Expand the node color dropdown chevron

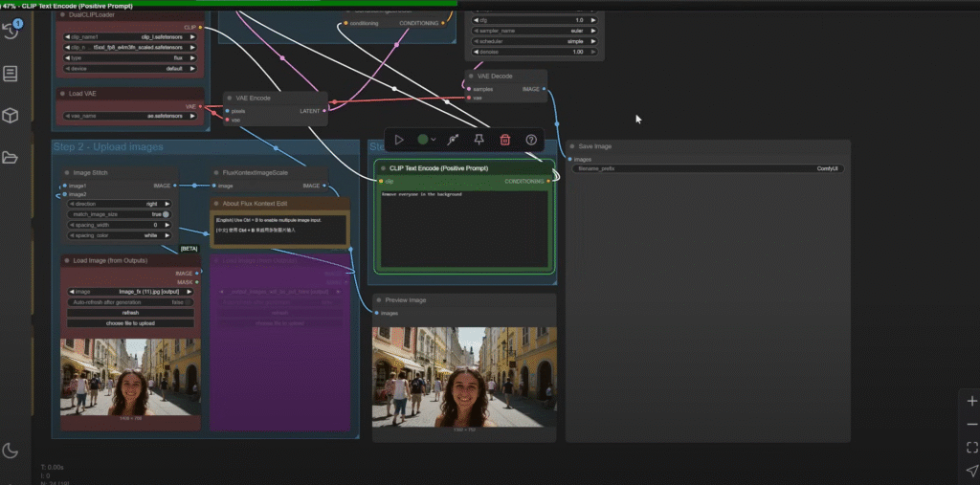(434, 140)
